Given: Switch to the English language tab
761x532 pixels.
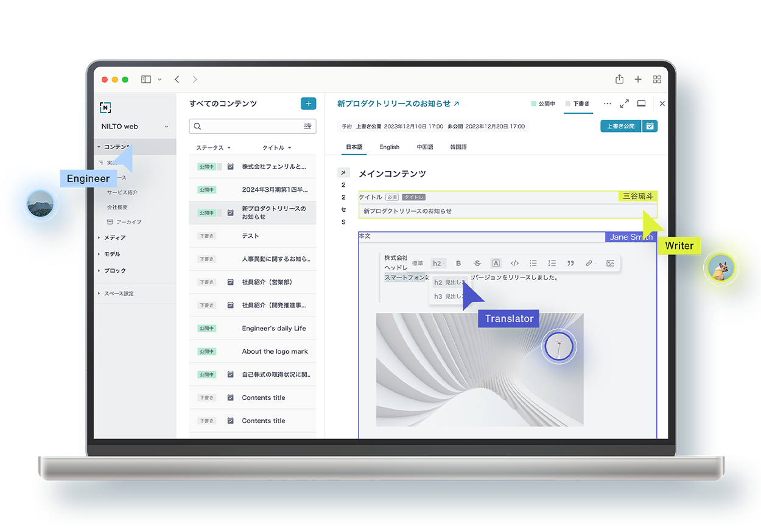Looking at the screenshot, I should pyautogui.click(x=389, y=147).
